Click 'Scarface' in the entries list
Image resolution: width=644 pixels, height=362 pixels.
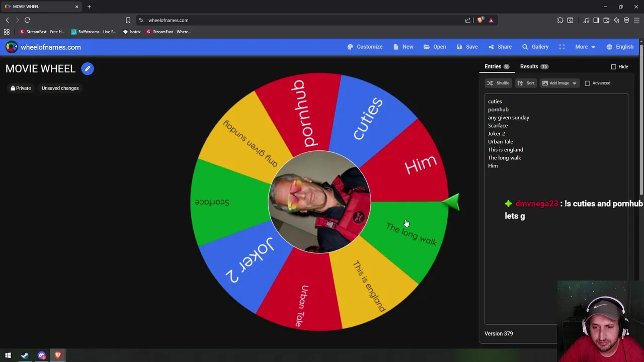coord(498,126)
